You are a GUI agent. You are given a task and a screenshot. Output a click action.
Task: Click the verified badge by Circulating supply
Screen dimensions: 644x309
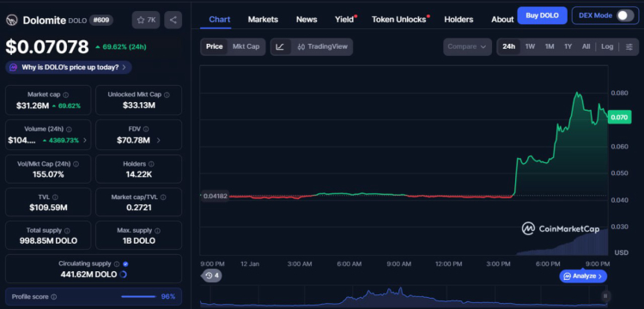125,264
